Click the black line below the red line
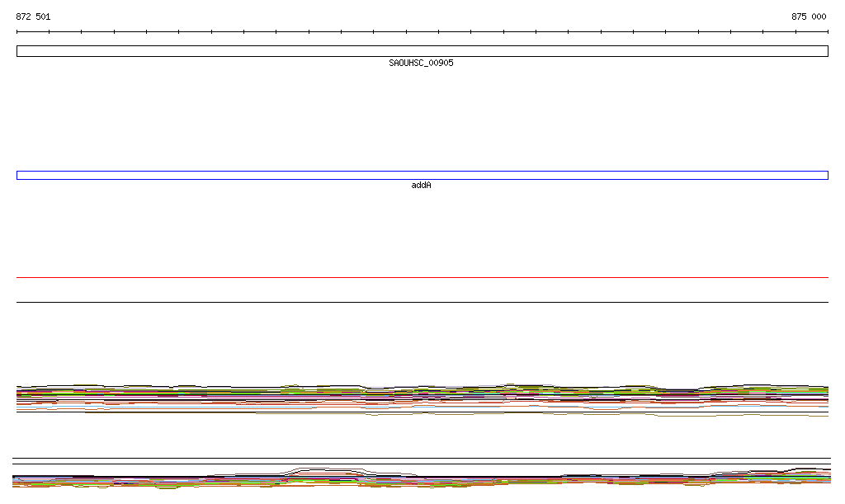This screenshot has height=504, width=845. (x=422, y=302)
